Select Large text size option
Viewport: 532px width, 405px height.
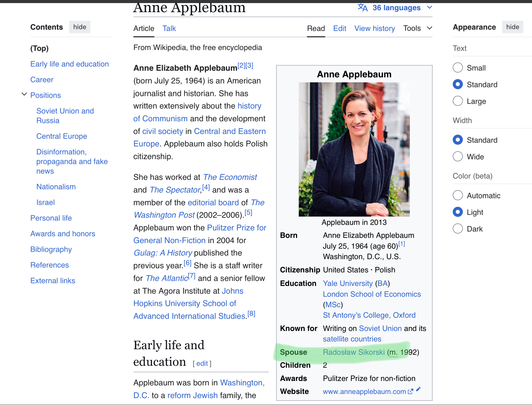(x=458, y=101)
